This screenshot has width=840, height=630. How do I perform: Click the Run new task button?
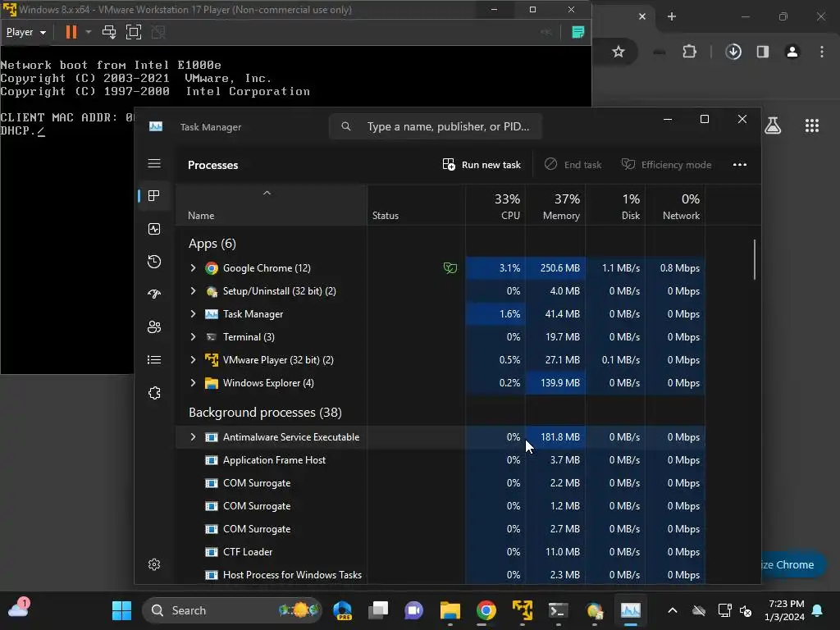[481, 165]
